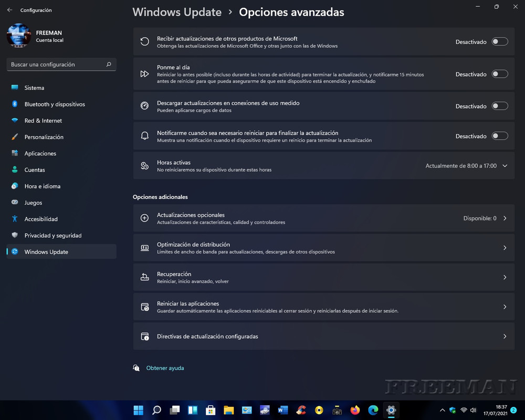Image resolution: width=525 pixels, height=420 pixels.
Task: Open Windows Security tray icon
Action: point(453,410)
